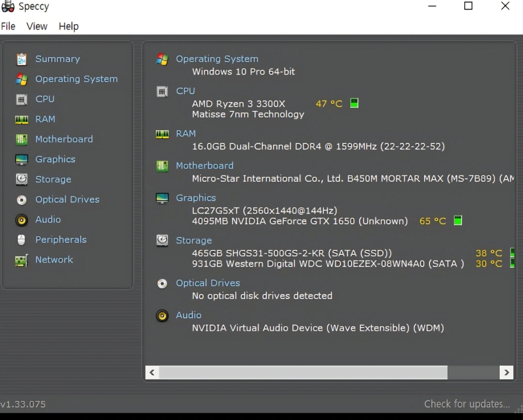Click the GPU temperature 65 °C value
523x420 pixels.
(x=432, y=221)
